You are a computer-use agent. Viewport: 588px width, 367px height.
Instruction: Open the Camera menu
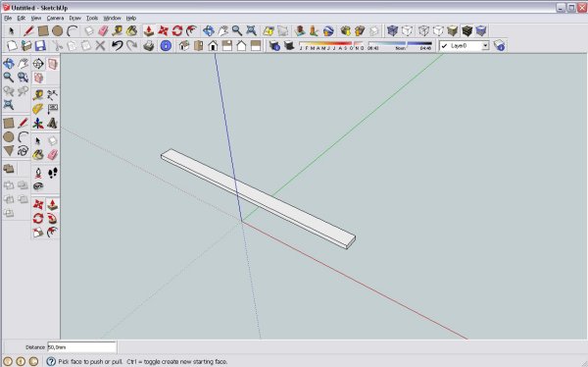click(55, 18)
